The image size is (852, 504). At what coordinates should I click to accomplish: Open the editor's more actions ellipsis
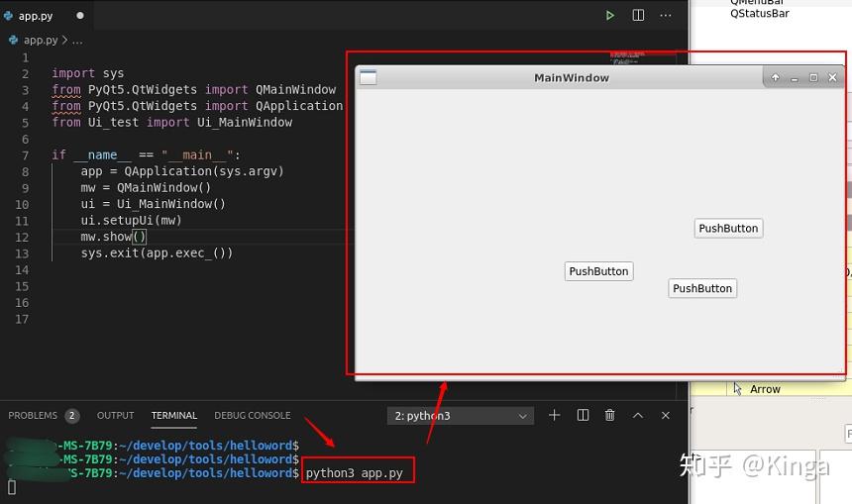coord(666,15)
